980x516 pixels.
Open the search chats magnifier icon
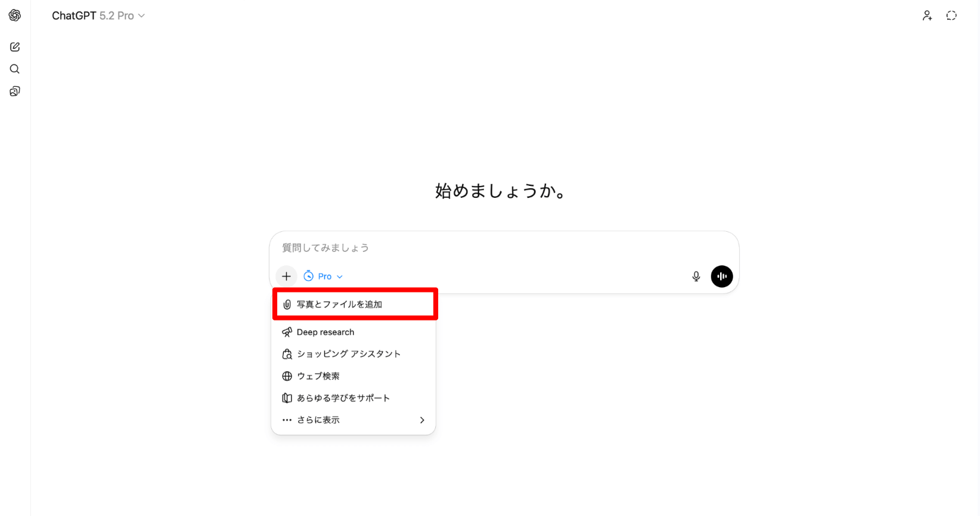(x=15, y=69)
